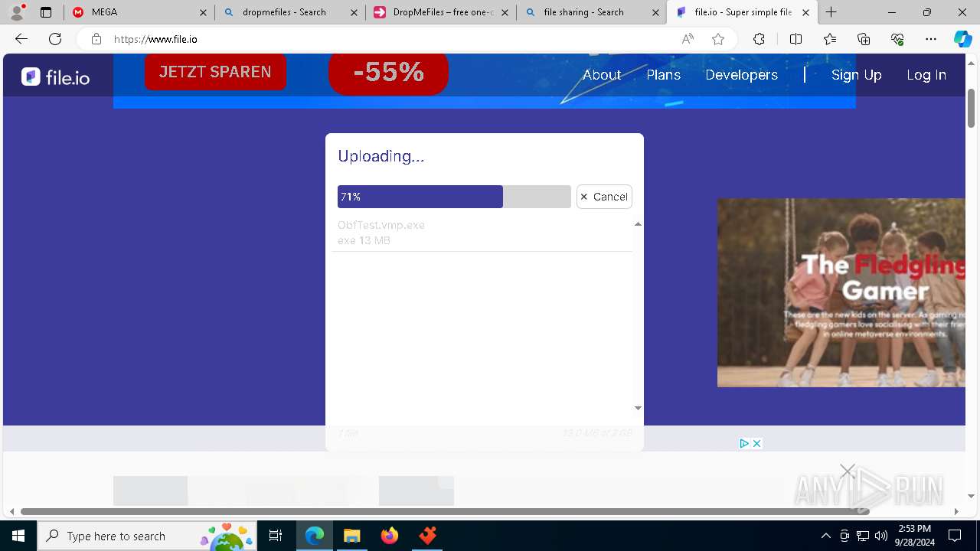Open Read aloud in address bar
This screenshot has height=551, width=980.
(x=688, y=39)
